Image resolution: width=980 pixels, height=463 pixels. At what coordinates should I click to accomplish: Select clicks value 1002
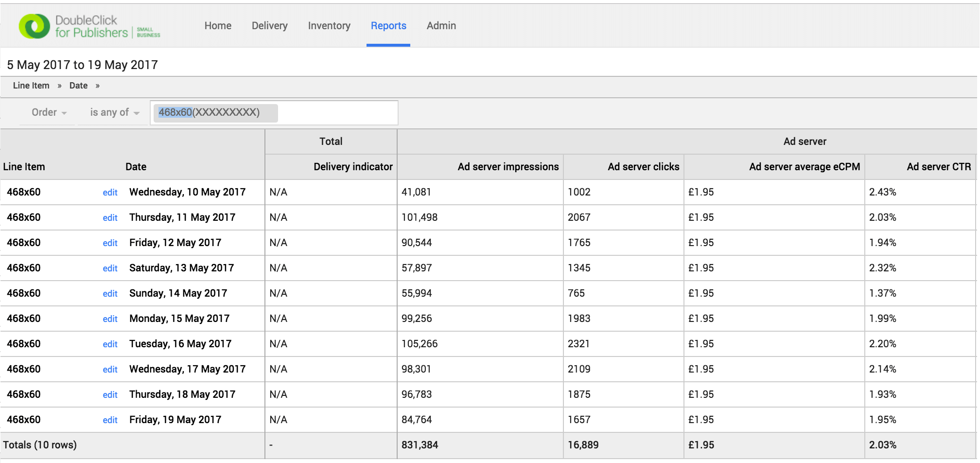pos(579,192)
